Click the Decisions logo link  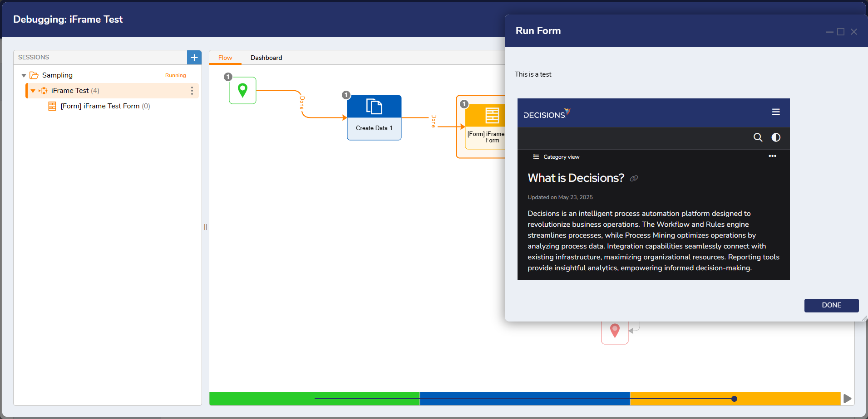coord(547,113)
